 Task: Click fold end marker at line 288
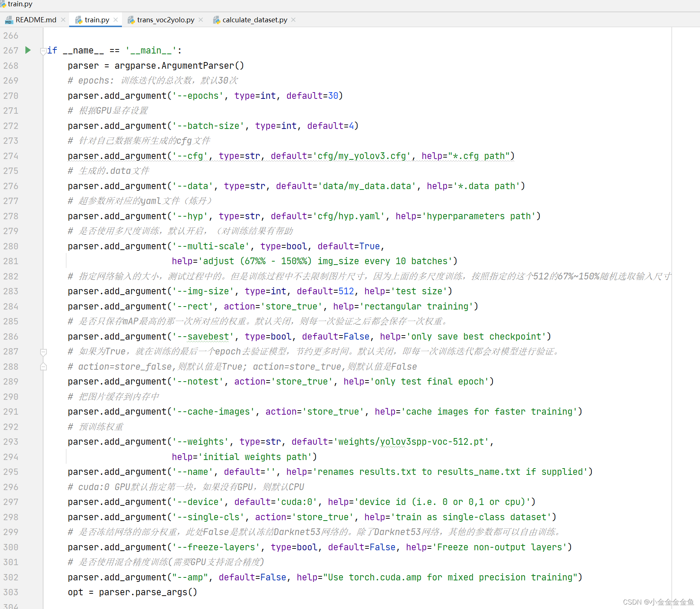tap(43, 367)
